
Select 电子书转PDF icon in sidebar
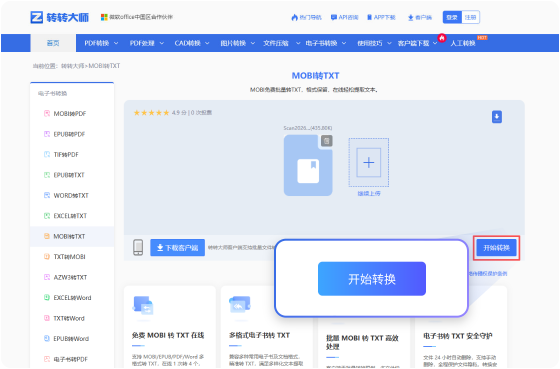[x=47, y=359]
